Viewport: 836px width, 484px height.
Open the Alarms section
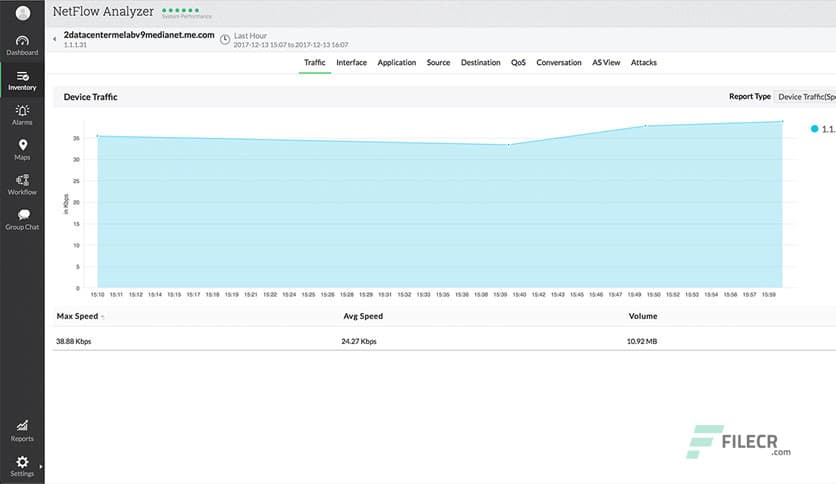point(22,115)
